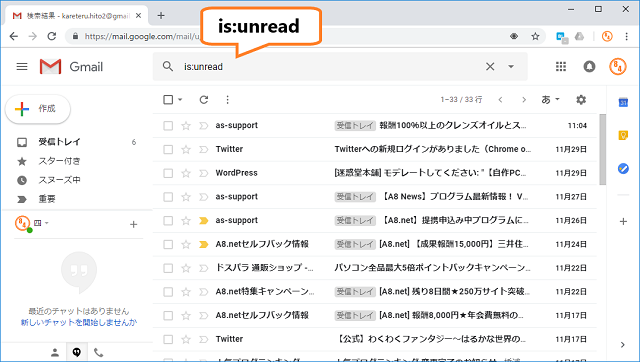Open the select dropdown arrow beside master checkbox
This screenshot has width=640, height=362.
point(180,100)
